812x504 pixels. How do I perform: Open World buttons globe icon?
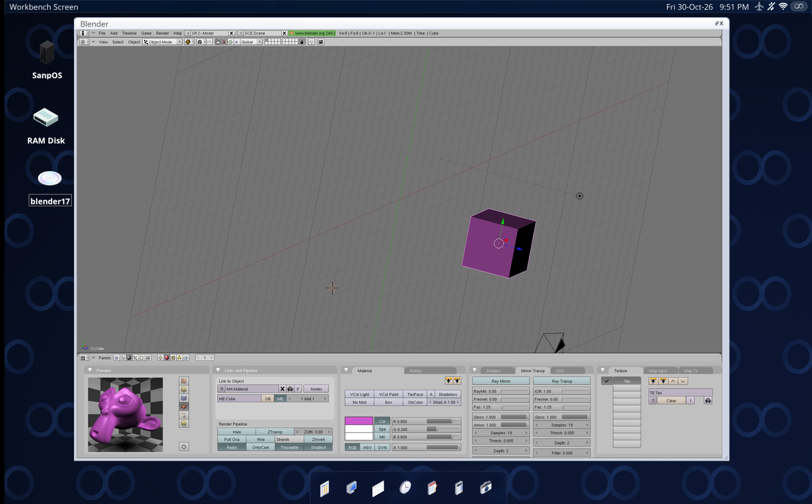(x=186, y=358)
